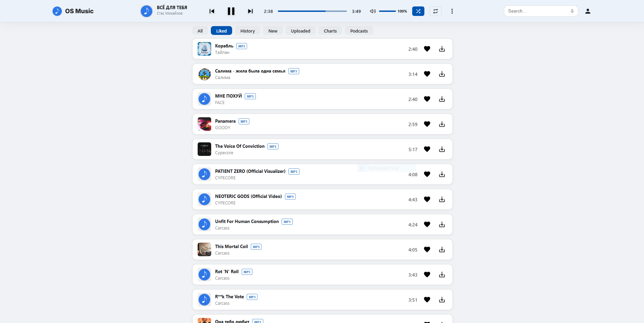Open the ВСЁ ДЛЯ ТЕБЯ now playing title

point(172,7)
